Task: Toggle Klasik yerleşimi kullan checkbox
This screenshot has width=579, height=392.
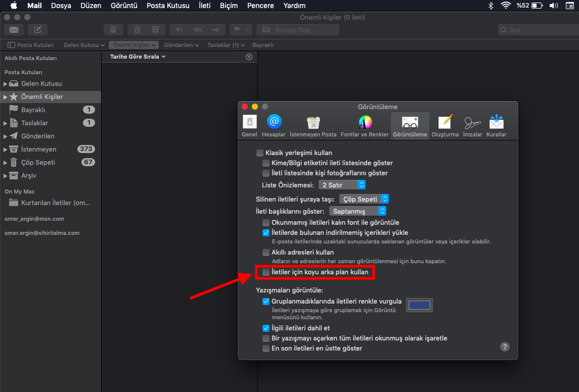Action: tap(260, 153)
